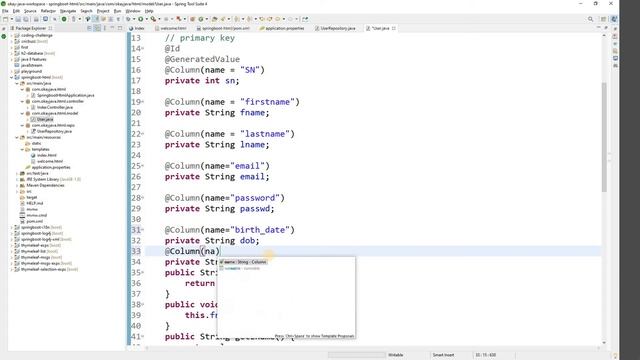Open the File menu

[5, 11]
